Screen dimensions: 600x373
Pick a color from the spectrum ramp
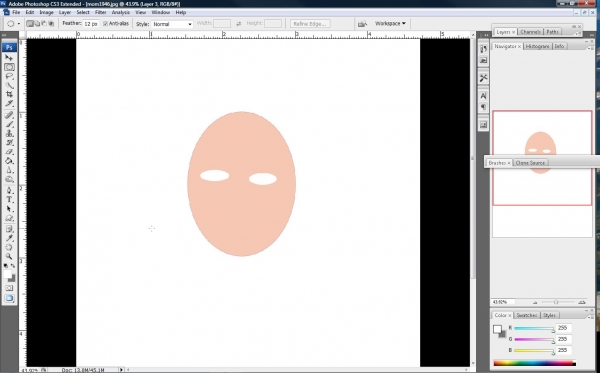pyautogui.click(x=535, y=363)
